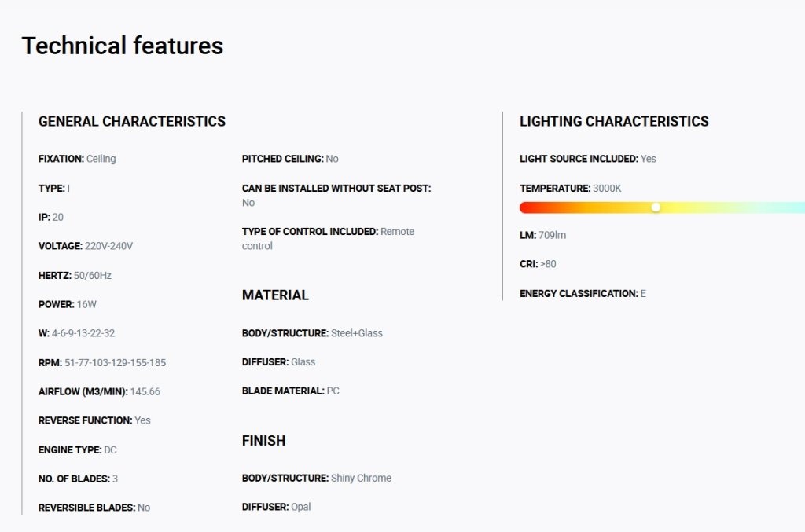The width and height of the screenshot is (805, 532).
Task: Click the LM: 709lm value
Action: (x=552, y=235)
